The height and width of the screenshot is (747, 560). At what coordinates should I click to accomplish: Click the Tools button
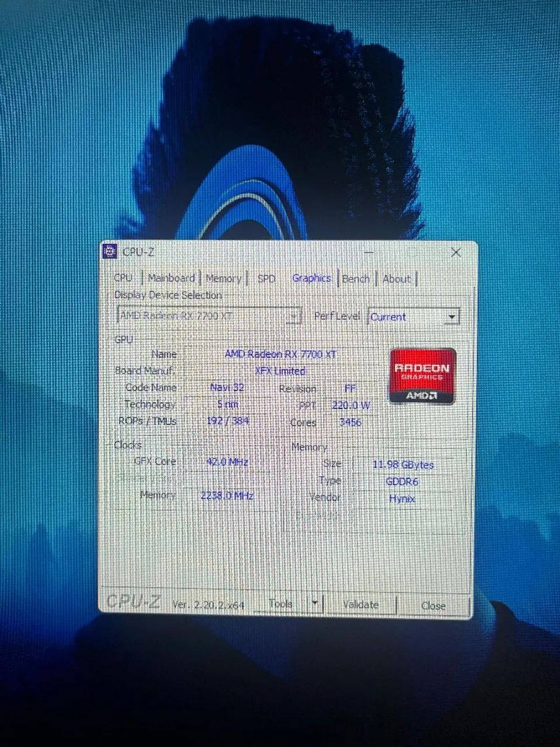pos(281,603)
